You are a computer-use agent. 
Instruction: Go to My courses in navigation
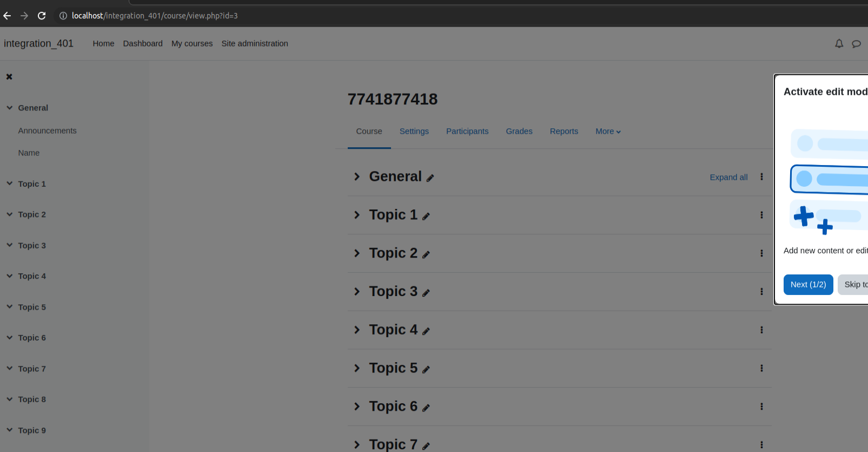click(192, 44)
